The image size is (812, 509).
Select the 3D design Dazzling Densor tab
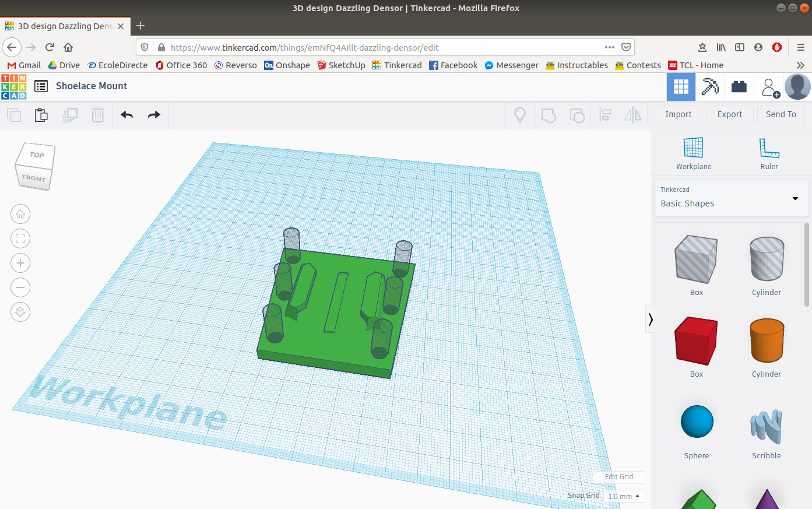pos(65,26)
